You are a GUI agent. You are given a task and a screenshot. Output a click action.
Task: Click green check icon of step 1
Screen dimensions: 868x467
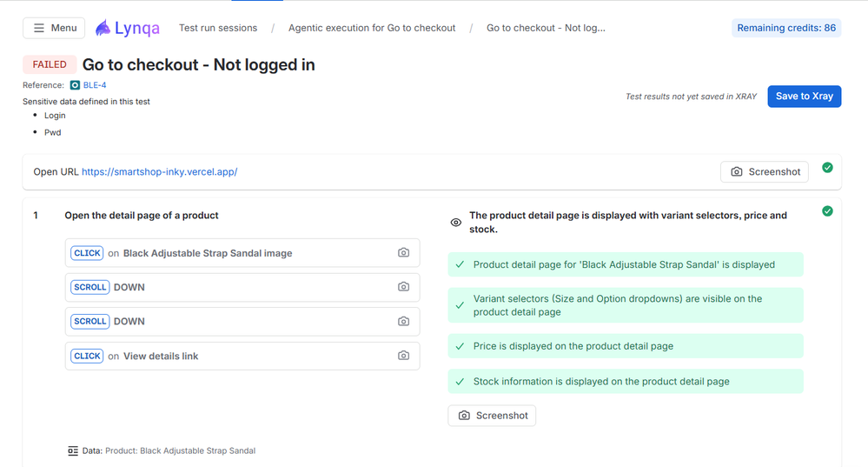(827, 211)
